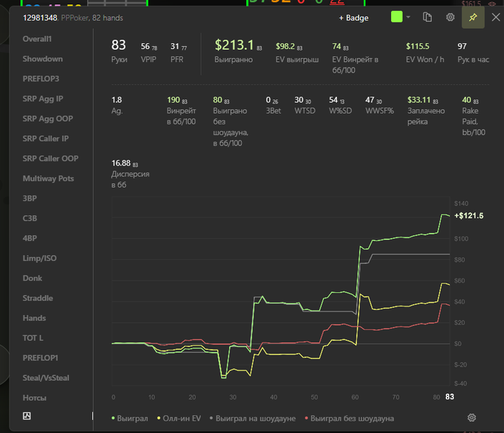Click the $213.1 Выигранно stat
This screenshot has height=433, width=504.
(x=238, y=51)
